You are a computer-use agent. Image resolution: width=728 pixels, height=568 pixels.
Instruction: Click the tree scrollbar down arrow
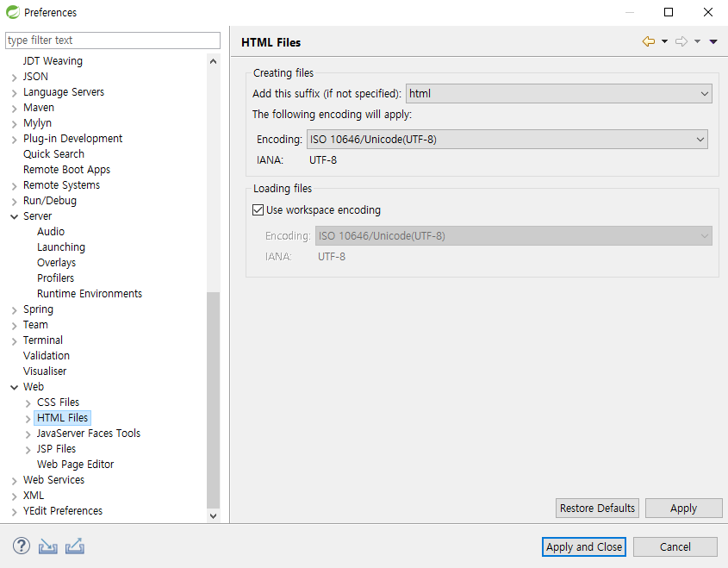click(214, 515)
